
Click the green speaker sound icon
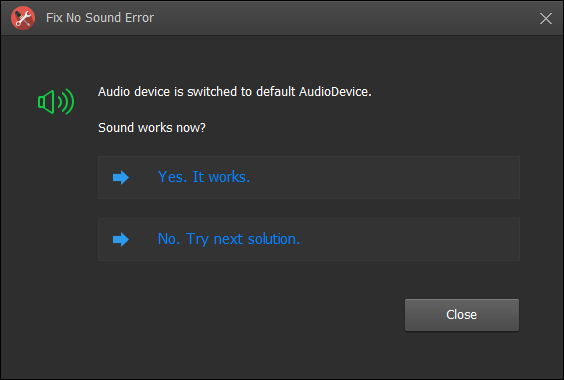[56, 102]
